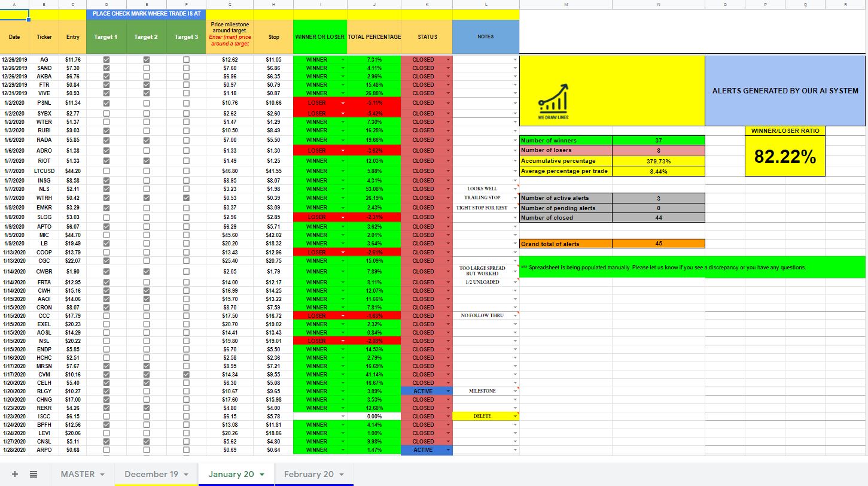Screen dimensions: 868x486
Task: Uncheck the Target 3 checkbox for WTRH
Action: tap(186, 198)
